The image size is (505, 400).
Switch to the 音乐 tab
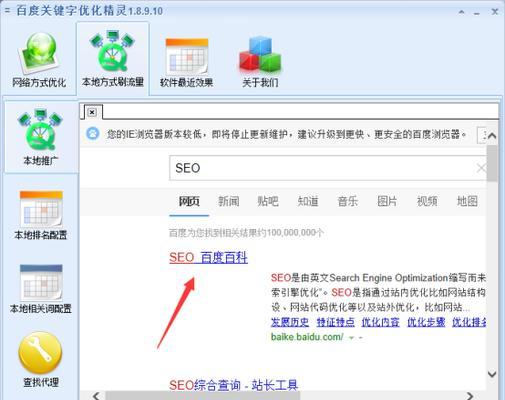click(348, 201)
